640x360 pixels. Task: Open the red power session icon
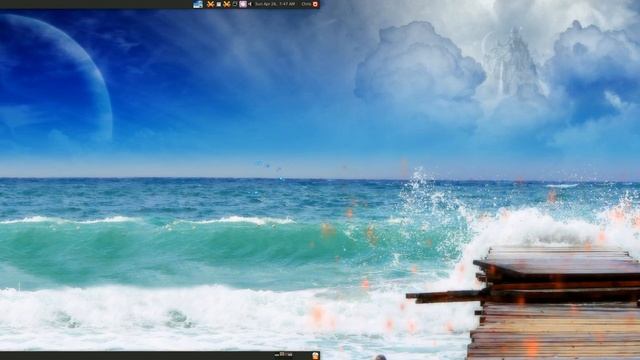(x=315, y=4)
